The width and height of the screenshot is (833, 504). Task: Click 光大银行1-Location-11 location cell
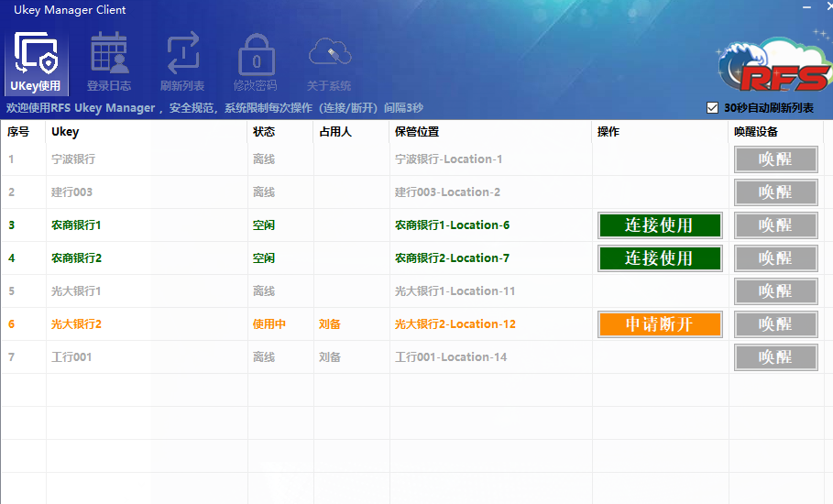point(490,291)
